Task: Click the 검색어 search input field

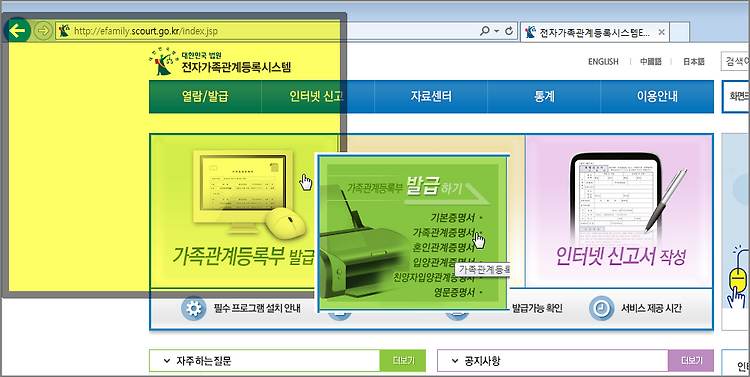Action: pyautogui.click(x=735, y=62)
